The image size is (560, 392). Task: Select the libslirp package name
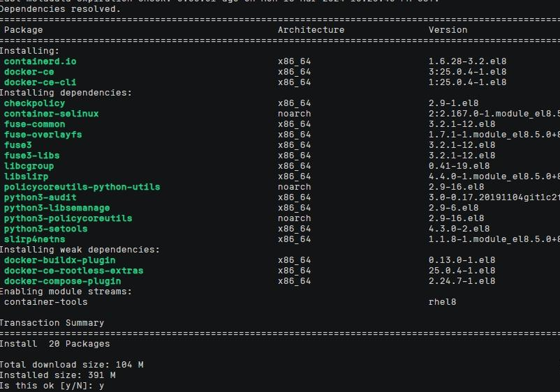click(x=26, y=176)
